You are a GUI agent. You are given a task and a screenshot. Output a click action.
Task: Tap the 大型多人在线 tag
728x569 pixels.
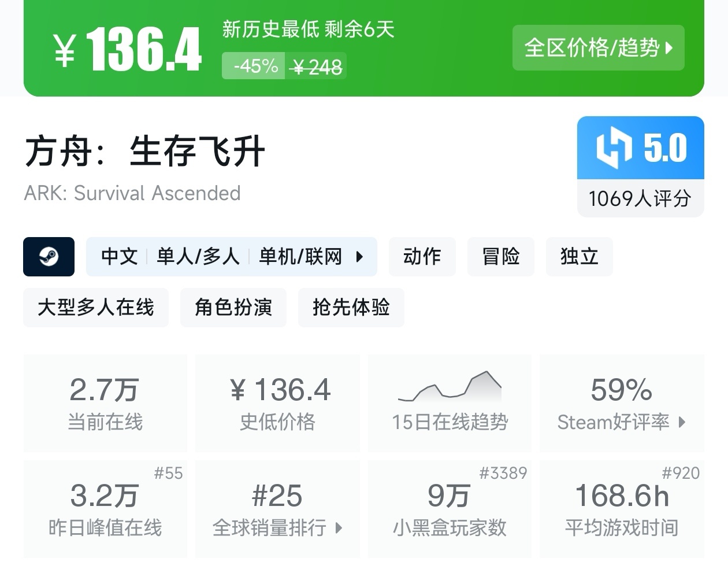pyautogui.click(x=96, y=307)
